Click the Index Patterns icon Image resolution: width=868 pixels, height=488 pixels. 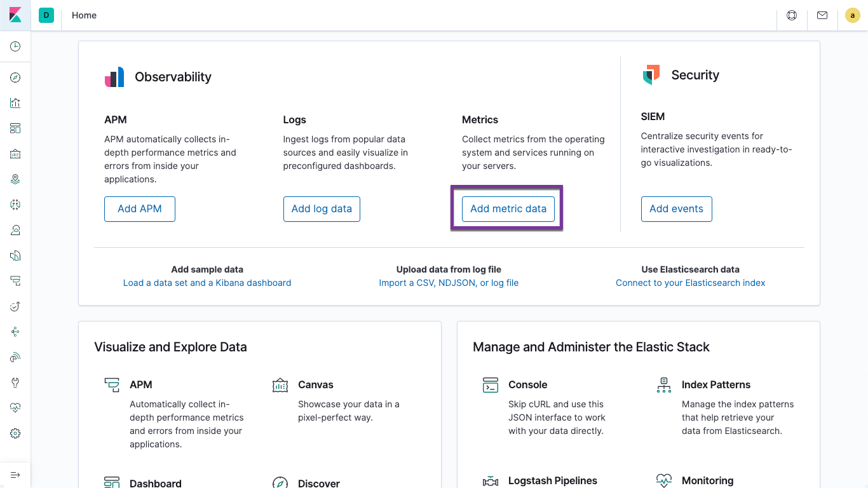(664, 385)
